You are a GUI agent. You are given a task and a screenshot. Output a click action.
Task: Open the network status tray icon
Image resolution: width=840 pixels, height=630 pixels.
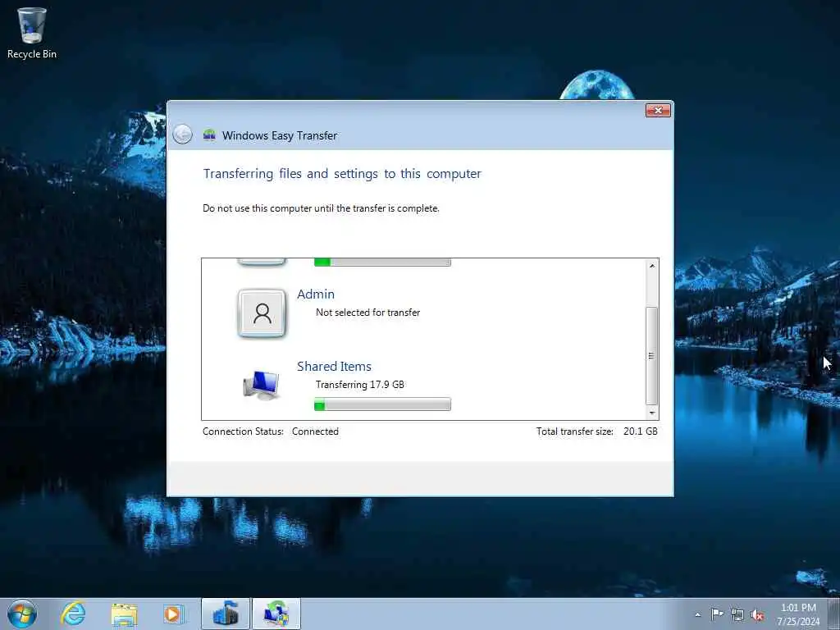(737, 615)
